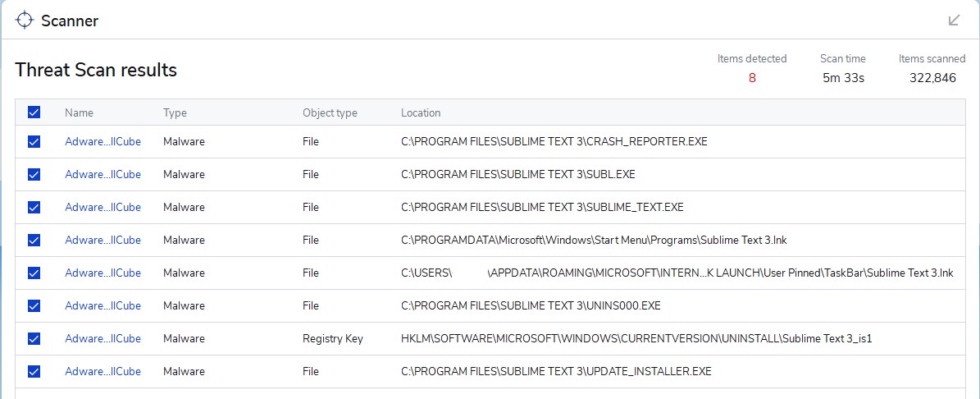980x399 pixels.
Task: Uncheck the SUBLIME_TEXT.EXE row checkbox
Action: pyautogui.click(x=34, y=207)
